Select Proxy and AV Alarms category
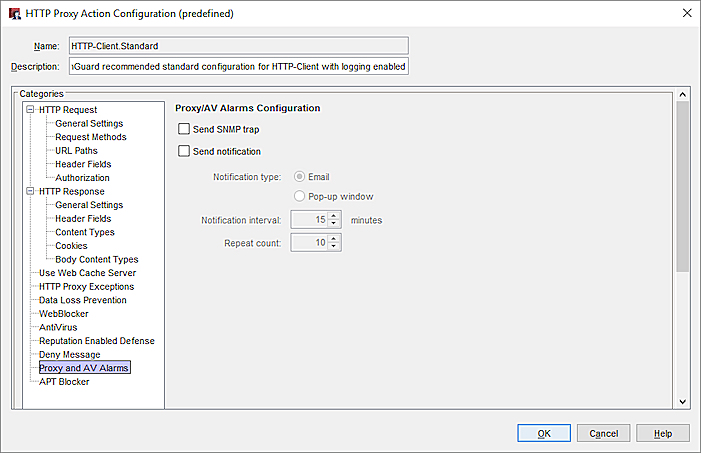 [84, 368]
